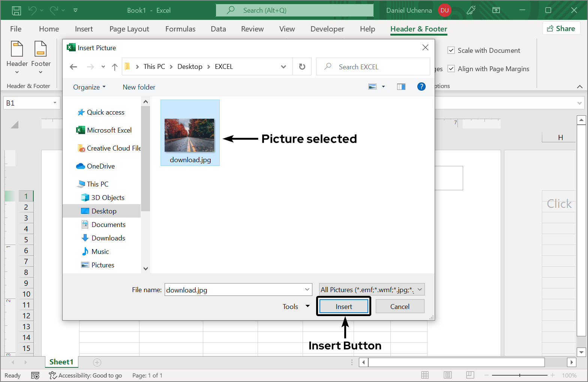Click the Back arrow in dialog
Viewport: 588px width, 382px height.
73,67
